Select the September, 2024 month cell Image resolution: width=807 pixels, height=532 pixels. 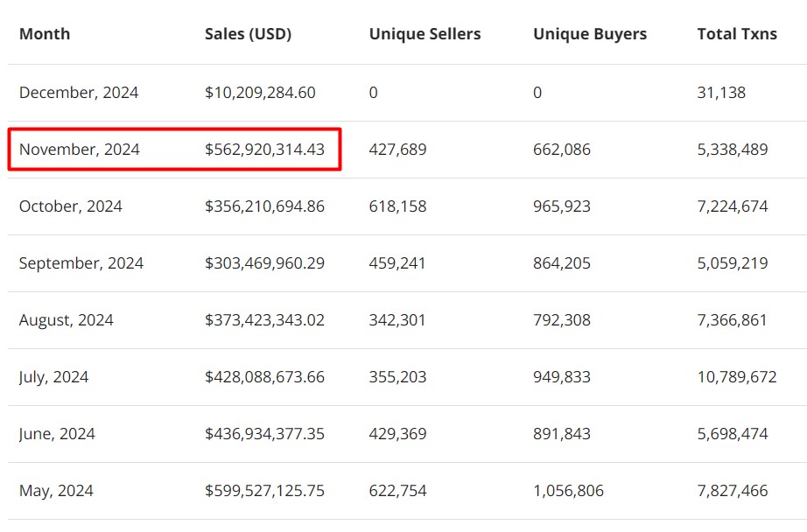tap(81, 263)
